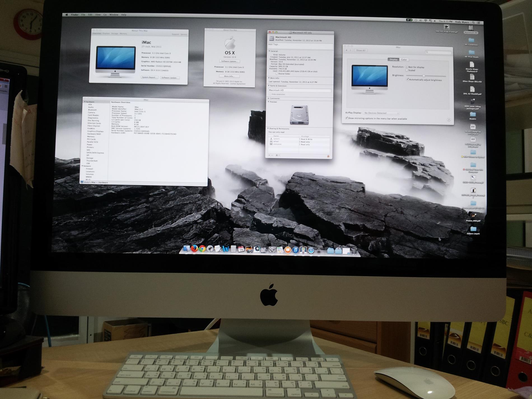Screen dimensions: 532x399
Task: Open the View menu
Action: click(x=98, y=15)
